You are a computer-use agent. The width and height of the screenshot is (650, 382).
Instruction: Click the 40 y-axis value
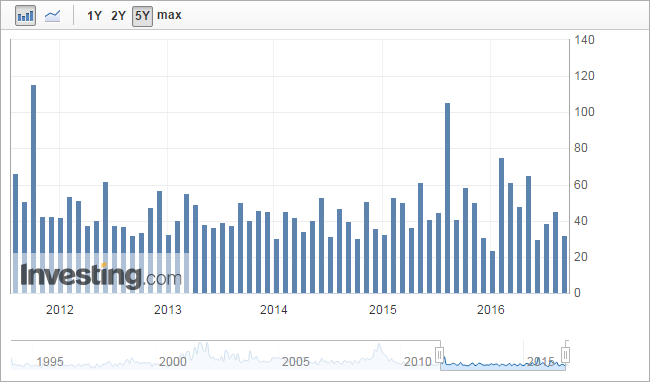(581, 221)
